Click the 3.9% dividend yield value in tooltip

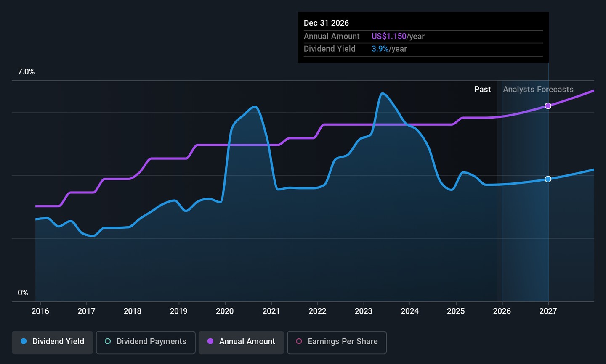tap(380, 49)
